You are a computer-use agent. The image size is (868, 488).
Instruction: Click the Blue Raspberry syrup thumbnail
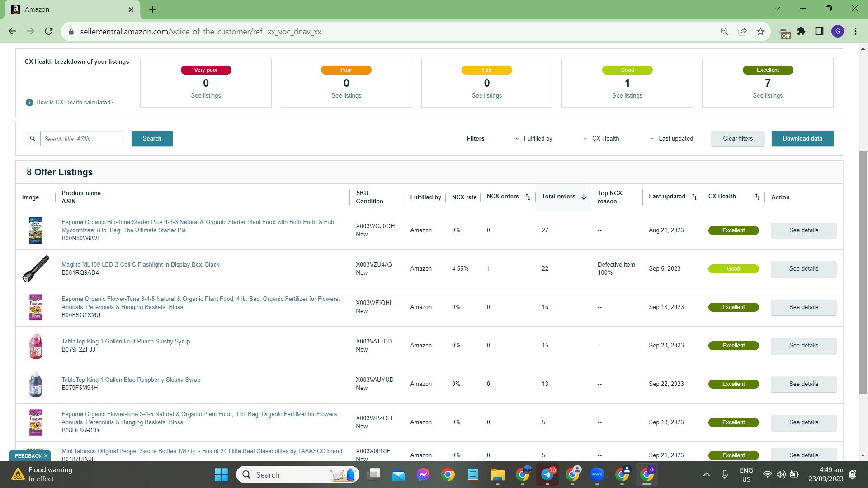(36, 384)
